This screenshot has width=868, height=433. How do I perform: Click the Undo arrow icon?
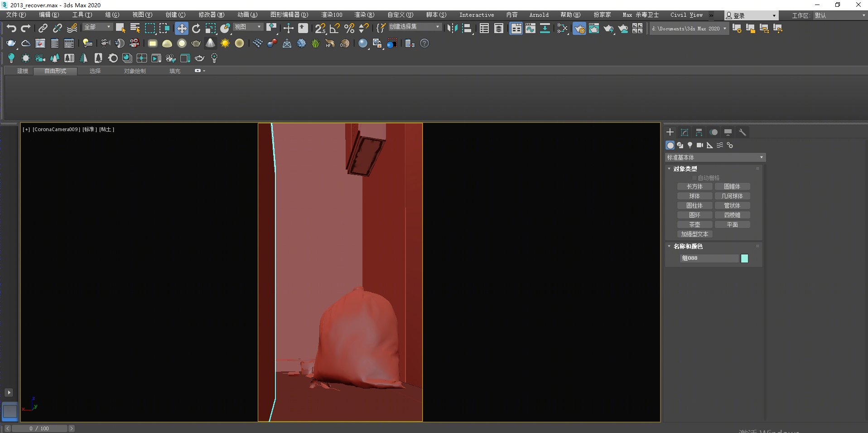coord(11,29)
